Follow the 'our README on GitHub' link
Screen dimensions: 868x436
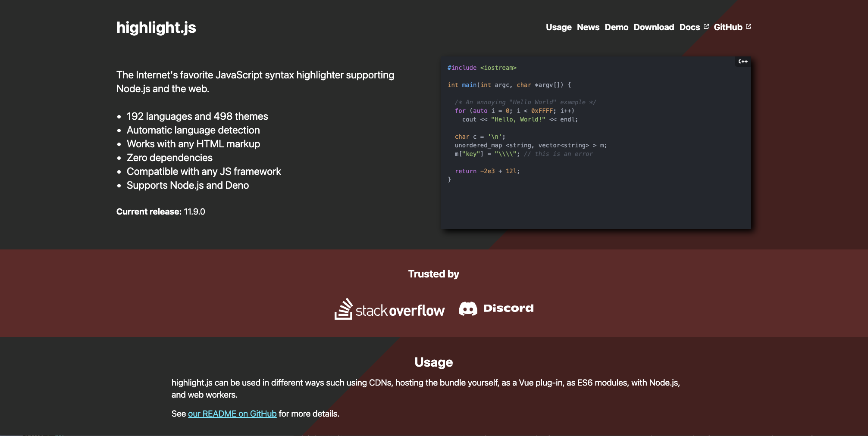pos(232,414)
